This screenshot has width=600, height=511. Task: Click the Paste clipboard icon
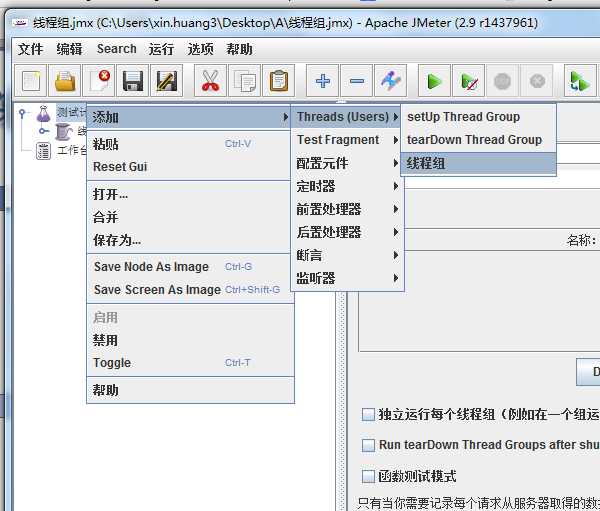coord(279,81)
